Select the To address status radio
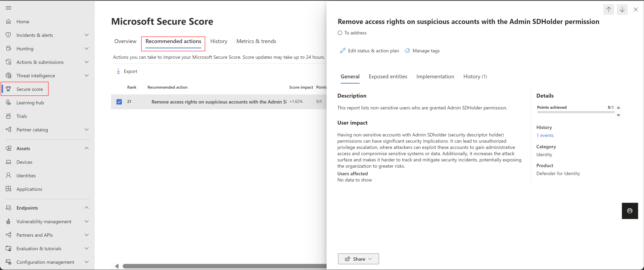The height and width of the screenshot is (270, 644). tap(340, 33)
